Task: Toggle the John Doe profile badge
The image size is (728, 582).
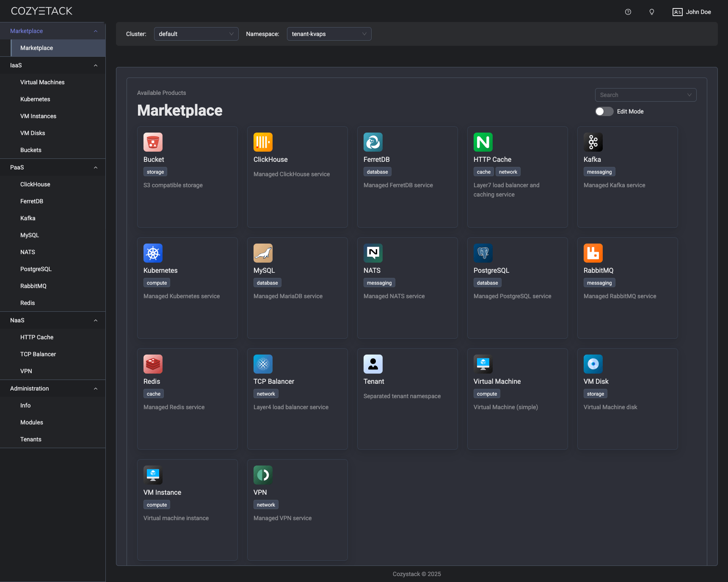Action: (x=692, y=12)
